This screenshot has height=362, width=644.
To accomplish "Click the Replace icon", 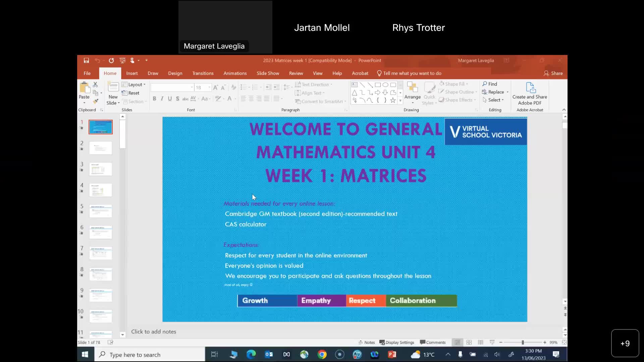I will coord(495,92).
